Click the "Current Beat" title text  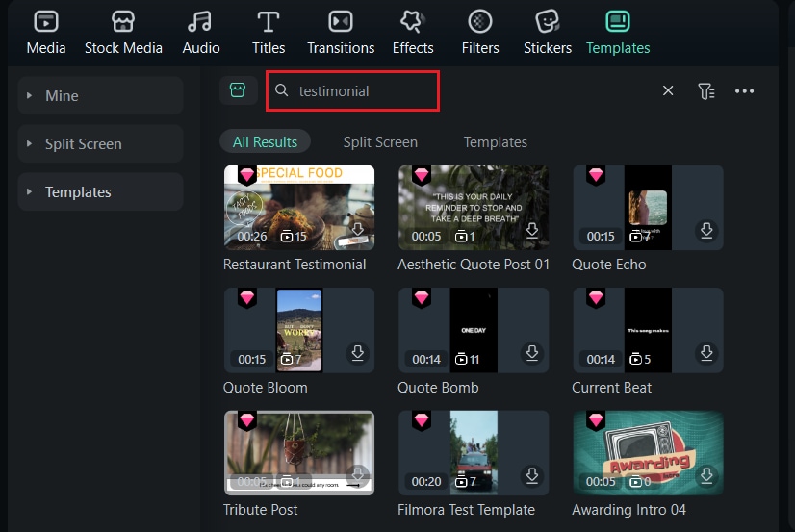click(611, 388)
